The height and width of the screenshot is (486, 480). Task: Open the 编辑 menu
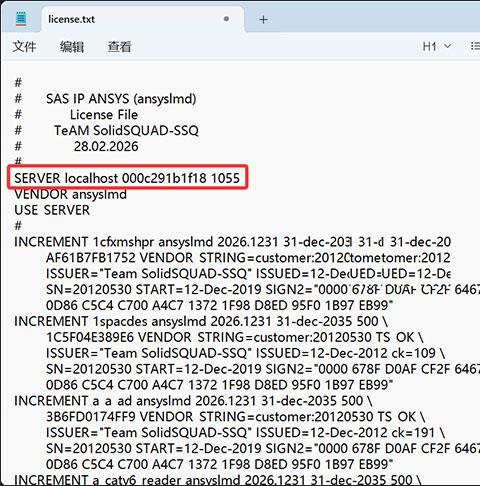click(72, 46)
